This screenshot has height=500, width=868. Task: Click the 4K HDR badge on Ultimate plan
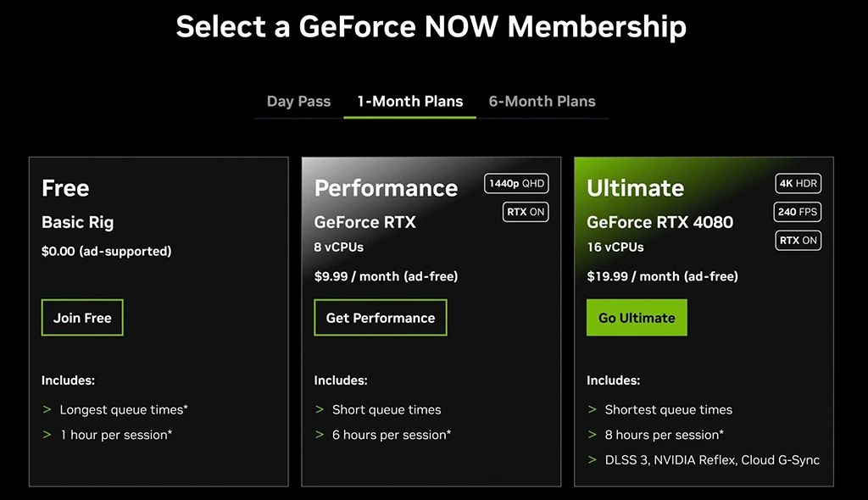click(x=797, y=183)
